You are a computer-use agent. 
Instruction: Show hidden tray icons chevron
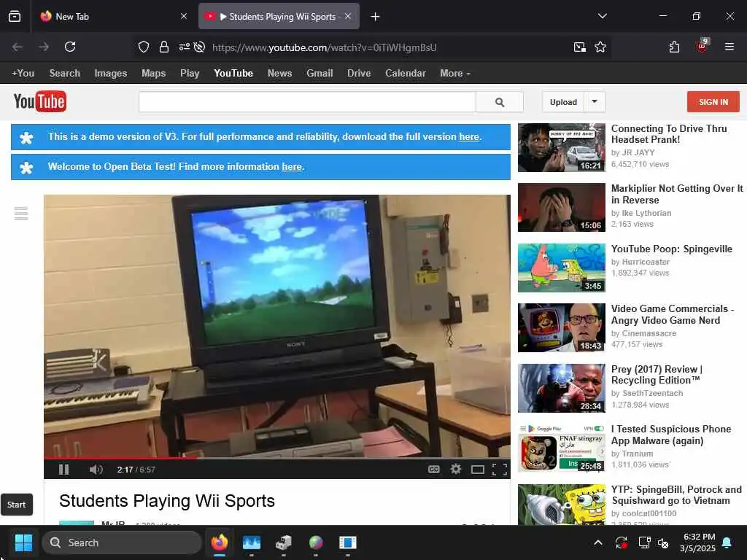[598, 542]
